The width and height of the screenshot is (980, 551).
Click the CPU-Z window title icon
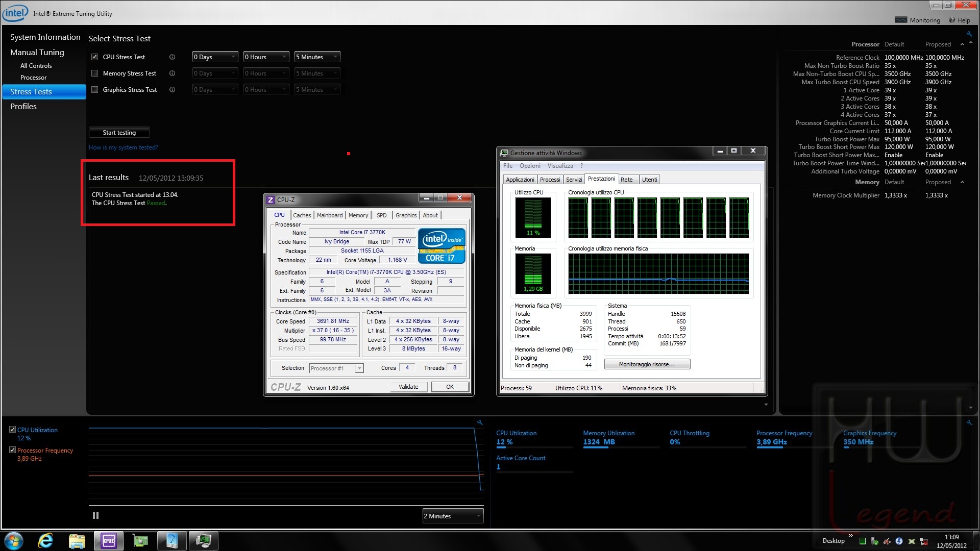point(271,200)
